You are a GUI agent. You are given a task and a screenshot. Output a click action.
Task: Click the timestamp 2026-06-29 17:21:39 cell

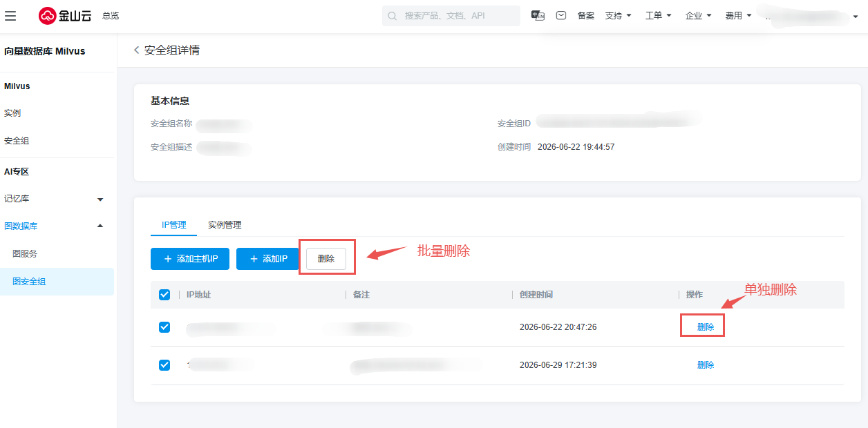click(558, 365)
